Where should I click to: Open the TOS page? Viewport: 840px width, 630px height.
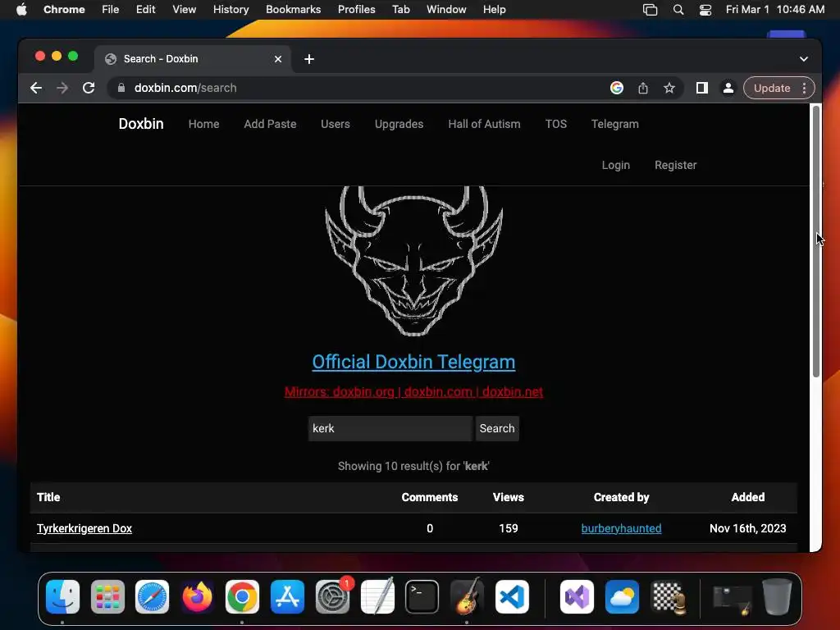555,124
